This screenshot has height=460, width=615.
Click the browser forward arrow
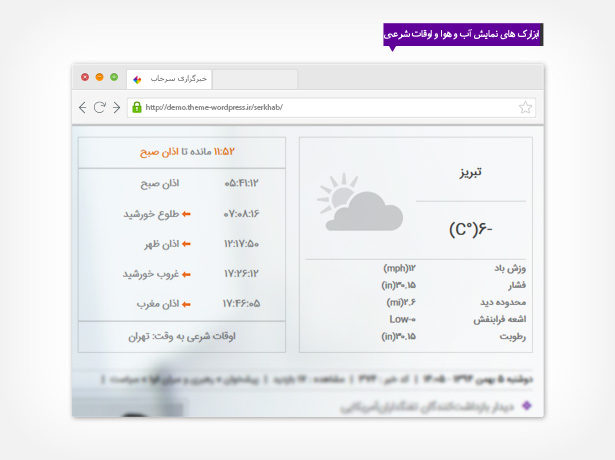coord(116,107)
